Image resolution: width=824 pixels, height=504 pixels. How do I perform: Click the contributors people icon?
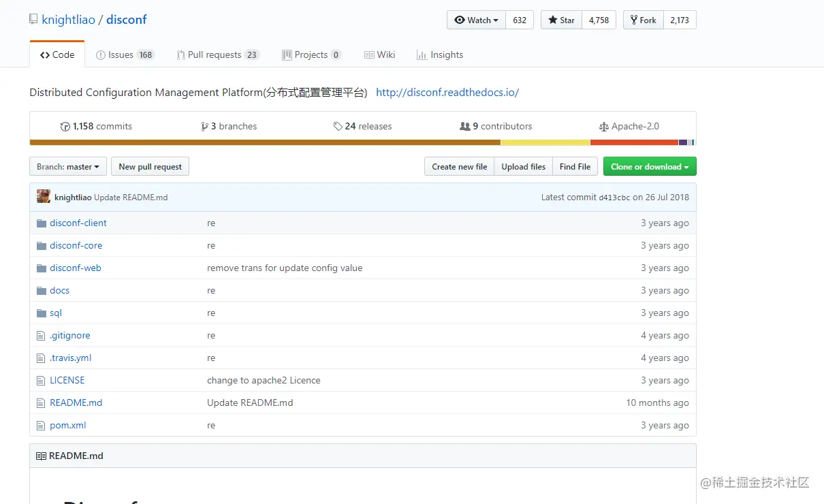pyautogui.click(x=465, y=126)
